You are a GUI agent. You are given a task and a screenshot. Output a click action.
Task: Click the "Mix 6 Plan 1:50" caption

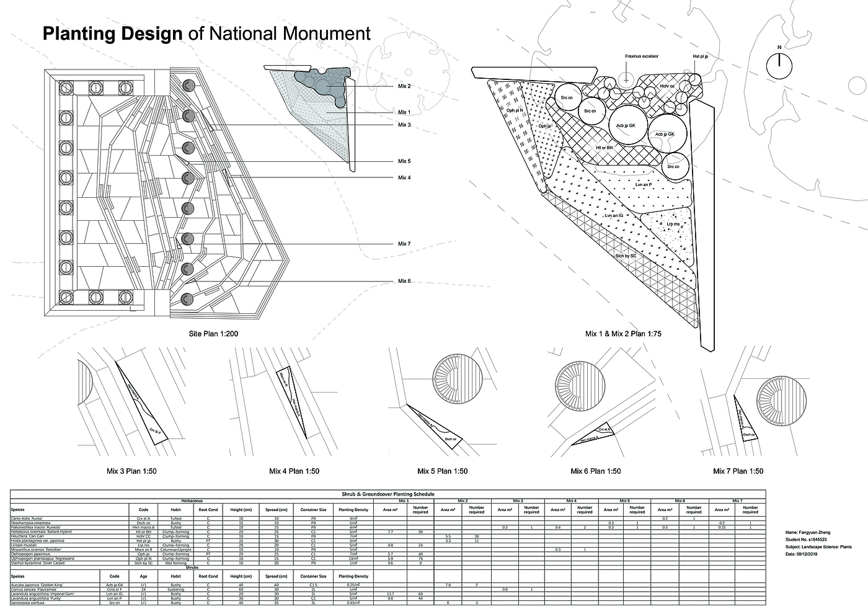click(596, 471)
